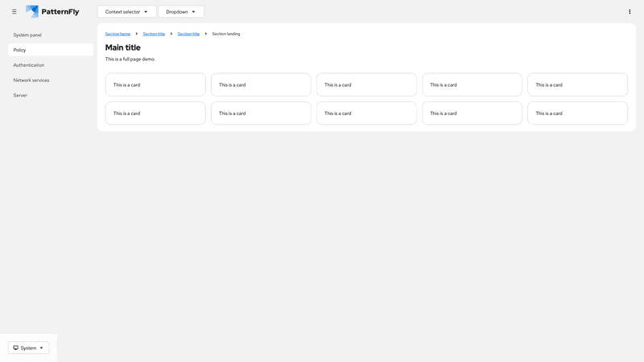
Task: Open the kebab menu in the header
Action: pos(630,12)
